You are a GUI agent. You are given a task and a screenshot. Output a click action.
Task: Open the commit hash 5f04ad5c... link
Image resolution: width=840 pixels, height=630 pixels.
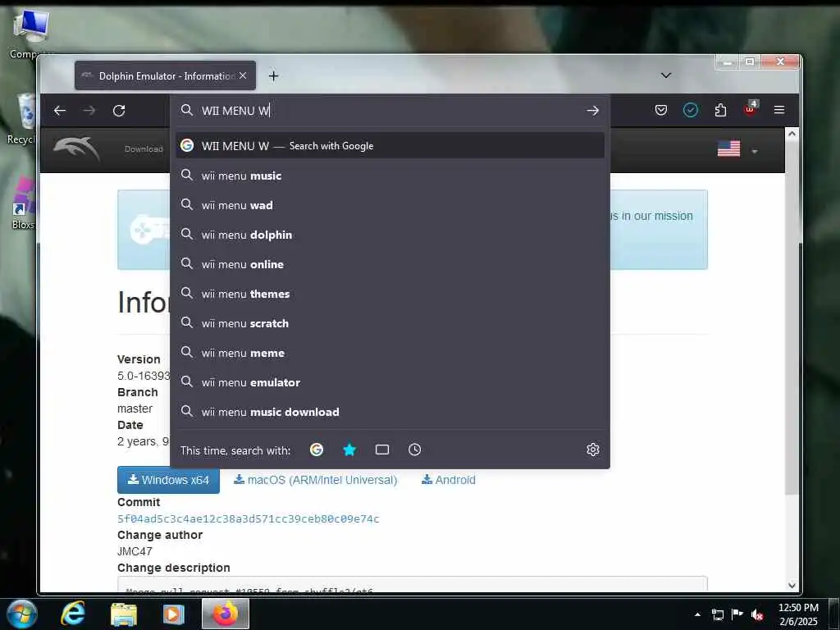tap(249, 518)
